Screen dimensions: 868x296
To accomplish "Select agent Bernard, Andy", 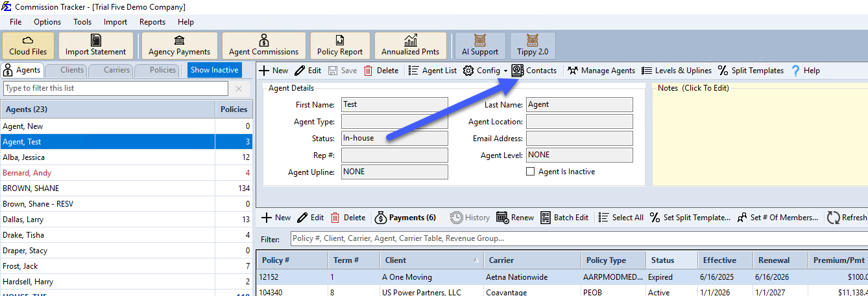I will click(x=127, y=173).
